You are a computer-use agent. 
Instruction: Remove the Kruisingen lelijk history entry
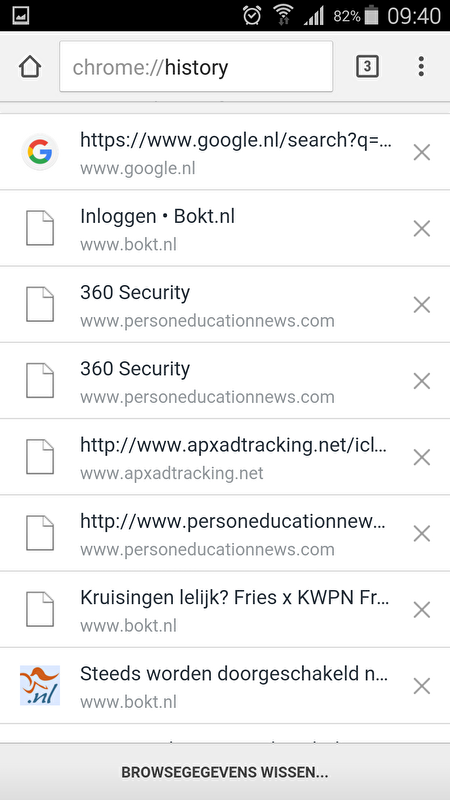(422, 610)
